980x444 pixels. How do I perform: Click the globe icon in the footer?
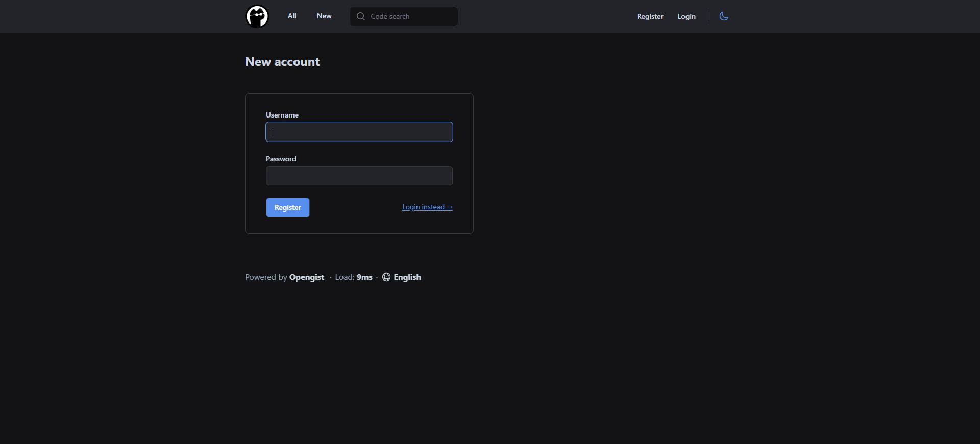click(x=386, y=277)
